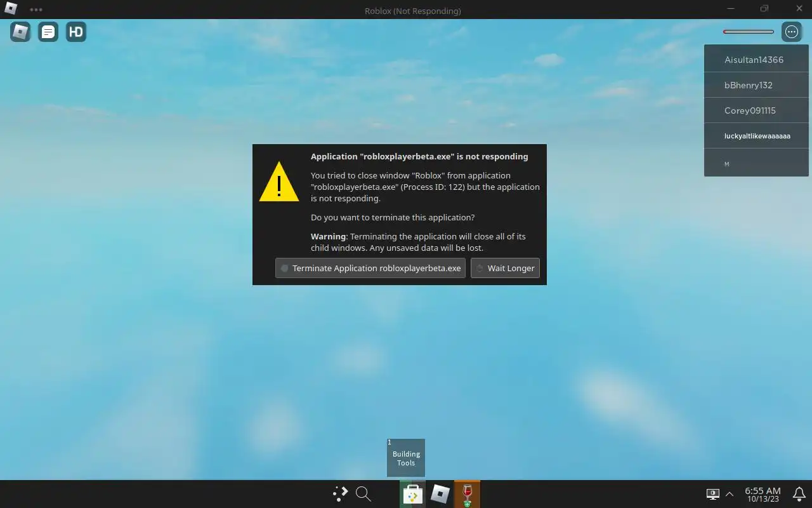Open the Roblox menu icon
The width and height of the screenshot is (812, 508).
click(20, 32)
